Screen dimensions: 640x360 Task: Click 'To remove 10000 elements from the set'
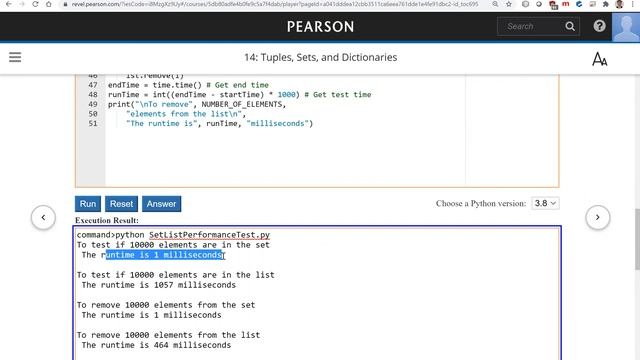[166, 305]
